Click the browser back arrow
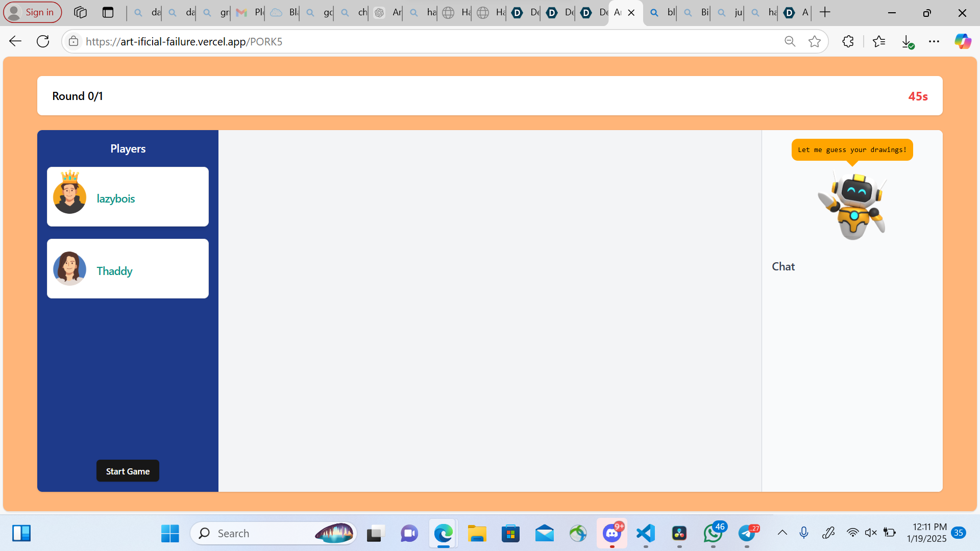980x551 pixels. [15, 41]
